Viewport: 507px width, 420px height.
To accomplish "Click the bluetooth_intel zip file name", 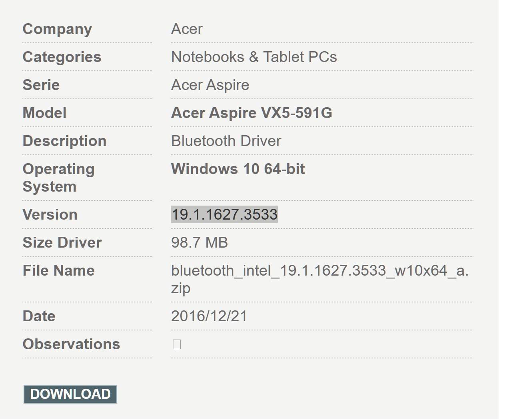I will pos(320,279).
